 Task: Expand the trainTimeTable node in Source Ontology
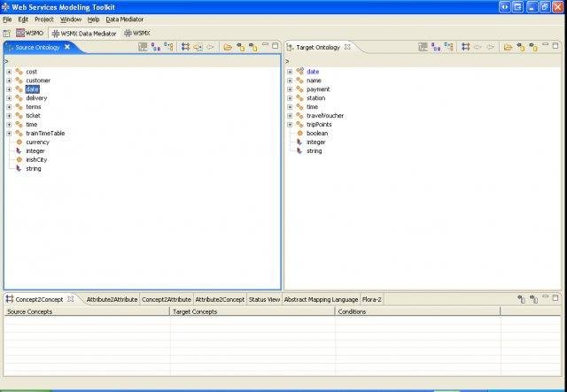coord(9,134)
